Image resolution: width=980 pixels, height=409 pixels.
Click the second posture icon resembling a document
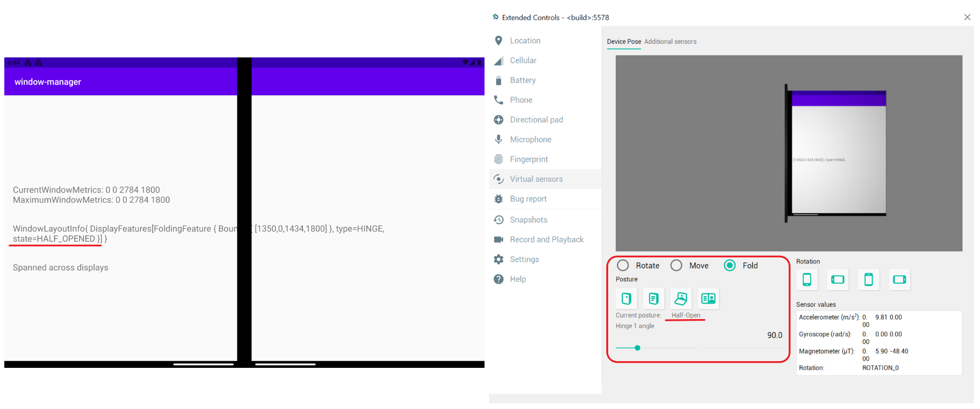653,298
